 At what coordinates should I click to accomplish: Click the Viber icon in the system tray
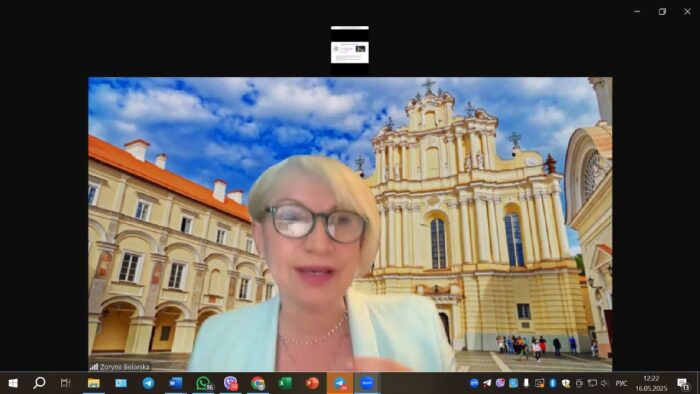(x=500, y=383)
